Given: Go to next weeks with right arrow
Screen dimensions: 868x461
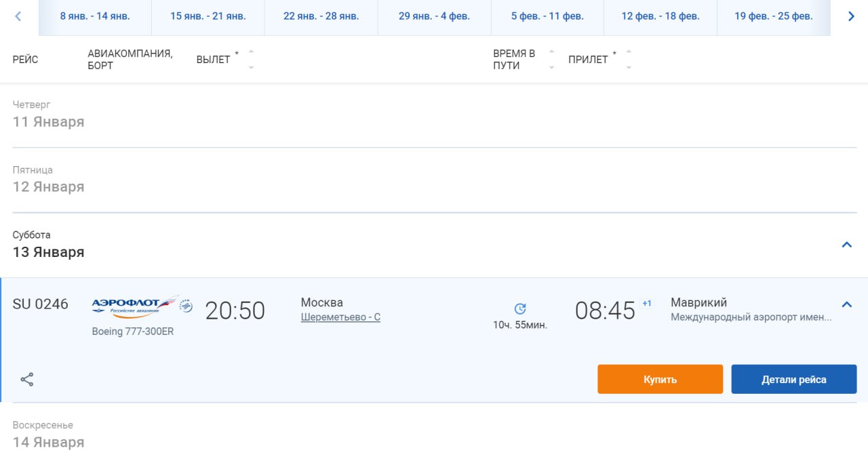Looking at the screenshot, I should click(851, 16).
